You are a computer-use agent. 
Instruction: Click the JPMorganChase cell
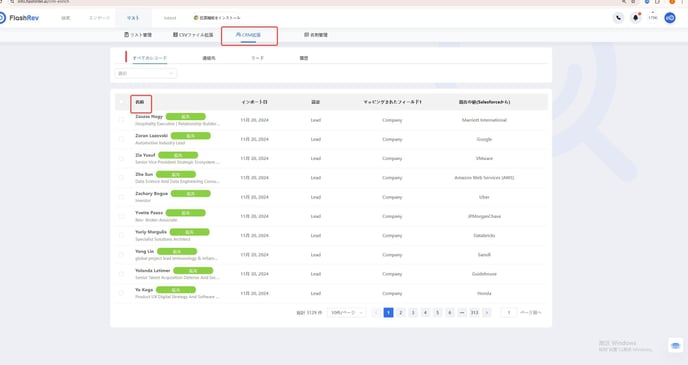coord(484,216)
